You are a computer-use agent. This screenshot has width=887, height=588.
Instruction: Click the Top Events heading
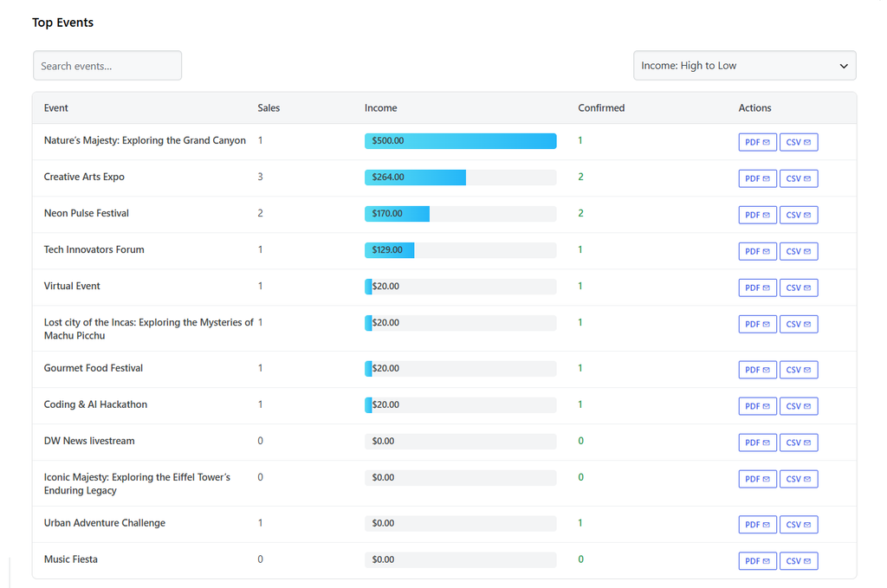(x=62, y=23)
